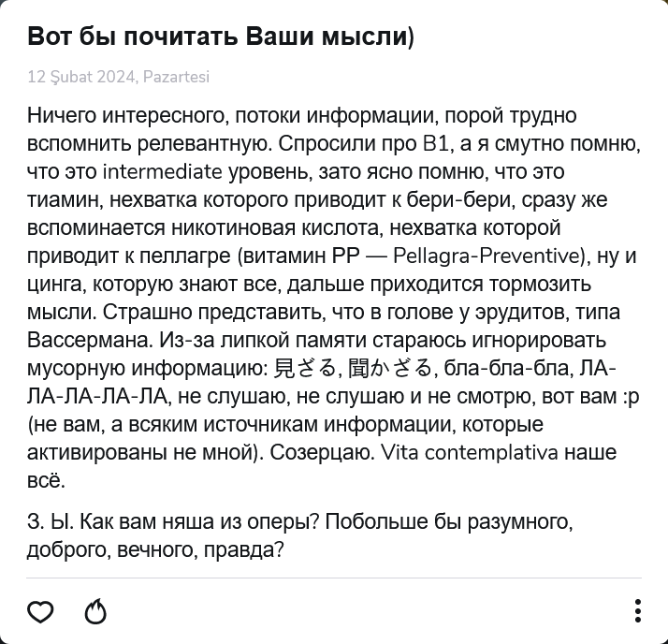Click the name "Вассермана" in the text
Screen dimensions: 668x644
click(85, 341)
